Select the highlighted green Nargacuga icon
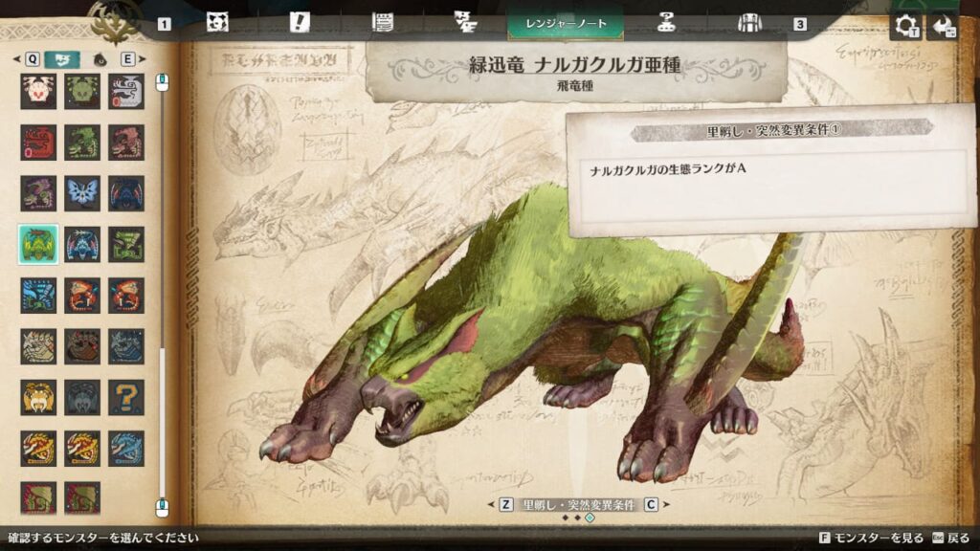980x551 pixels. (x=38, y=244)
